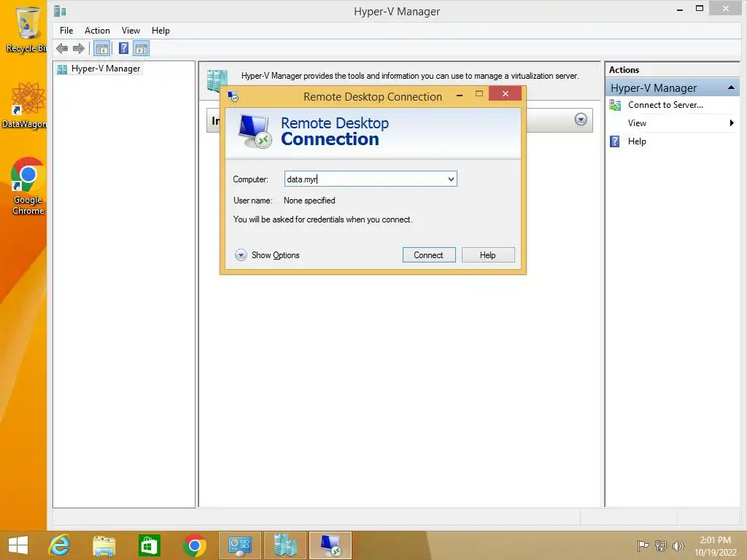The image size is (747, 560).
Task: Switch to Remote Desktop taskbar button
Action: point(330,545)
